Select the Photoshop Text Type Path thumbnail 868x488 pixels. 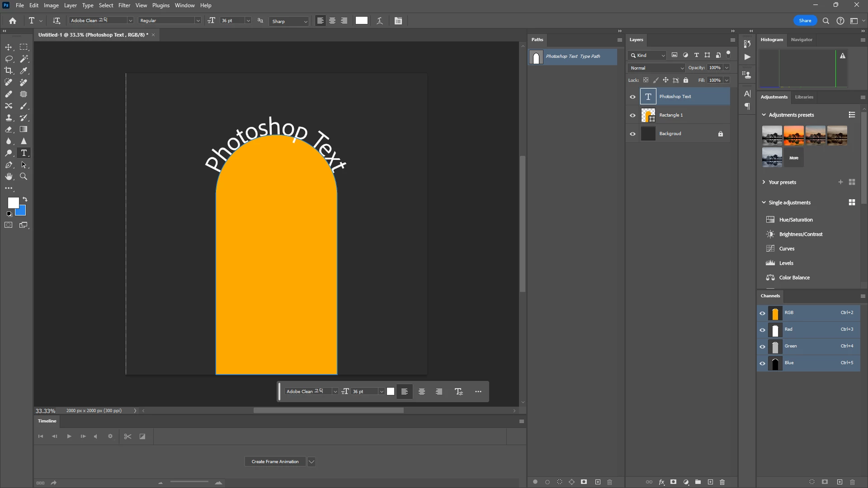click(536, 57)
